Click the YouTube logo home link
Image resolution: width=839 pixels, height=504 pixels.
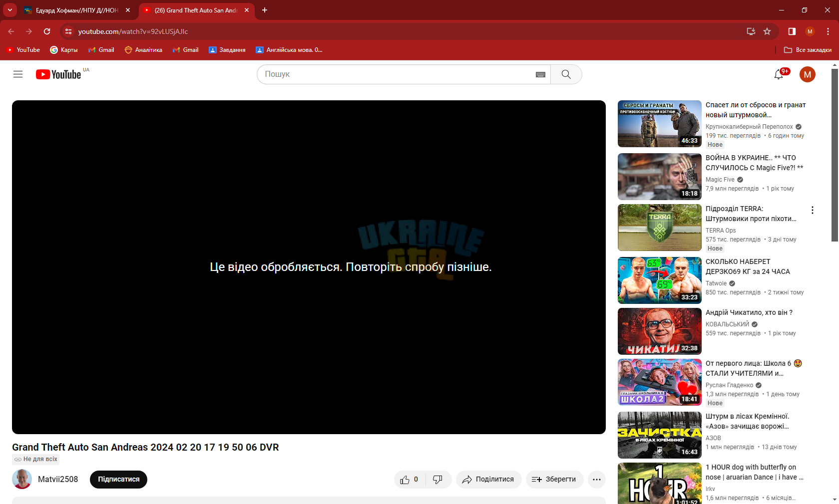[x=58, y=74]
